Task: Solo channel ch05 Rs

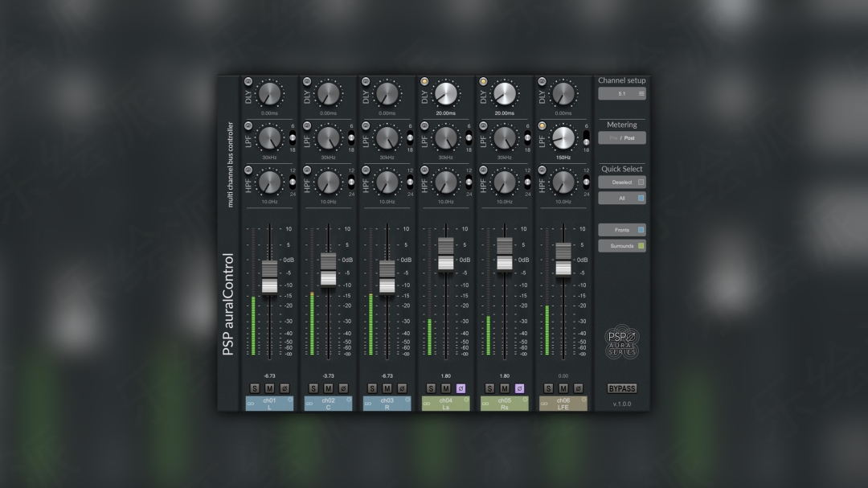Action: point(489,388)
